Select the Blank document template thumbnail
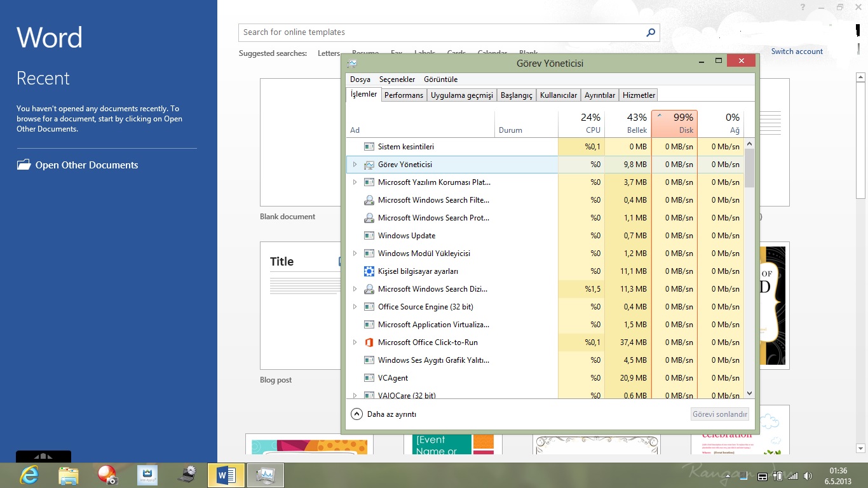Image resolution: width=868 pixels, height=488 pixels. [x=301, y=142]
